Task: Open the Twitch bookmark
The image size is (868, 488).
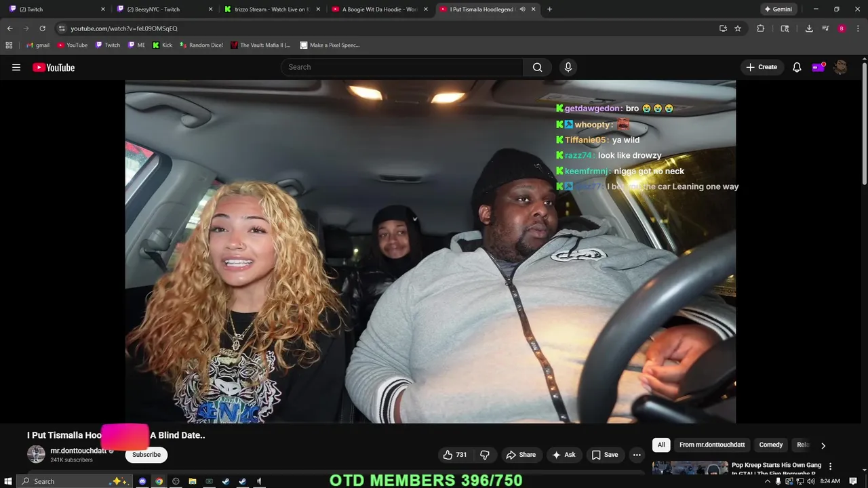Action: (x=108, y=45)
